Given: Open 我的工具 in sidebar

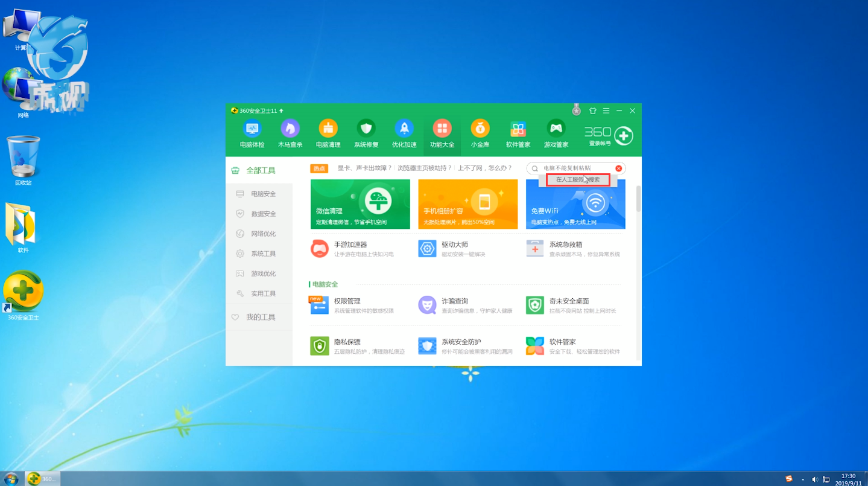Looking at the screenshot, I should (253, 317).
